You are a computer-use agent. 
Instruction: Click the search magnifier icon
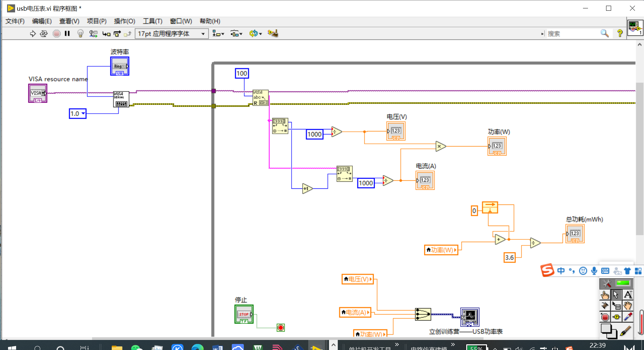(x=604, y=33)
